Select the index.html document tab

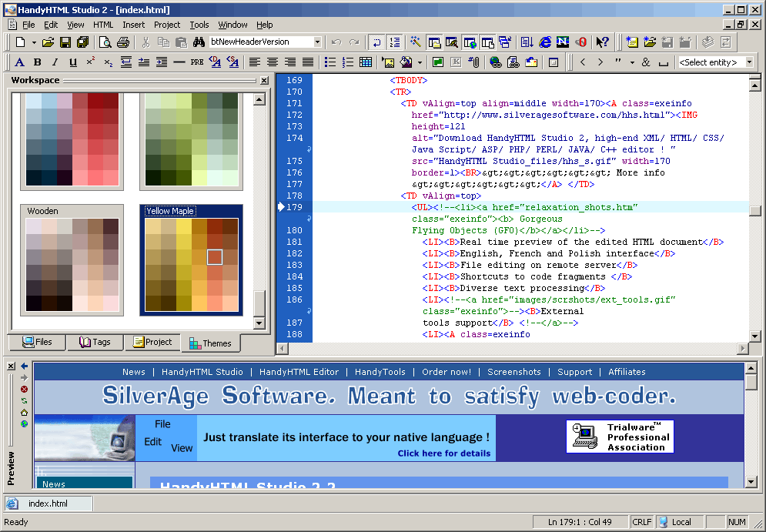48,504
